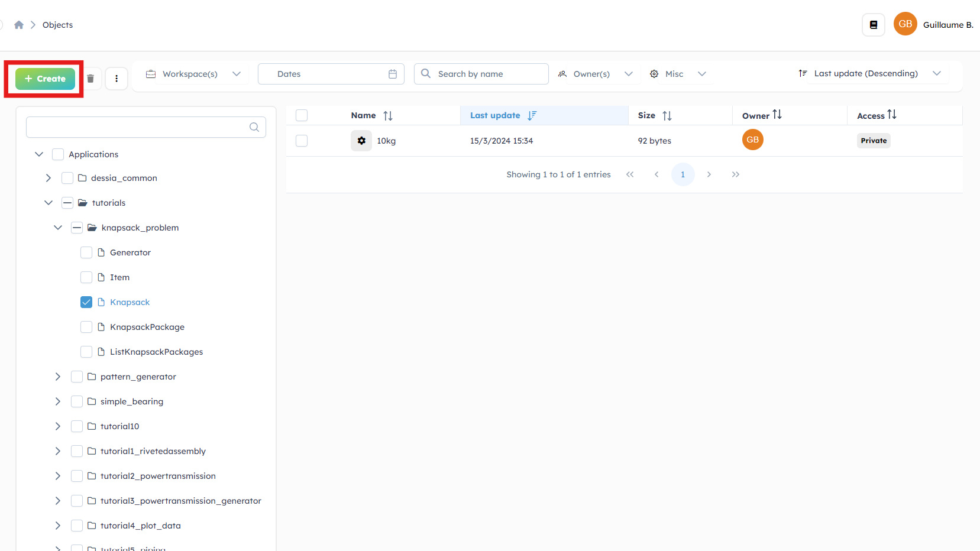
Task: Uncheck the Knapsack checkbox
Action: coord(86,302)
